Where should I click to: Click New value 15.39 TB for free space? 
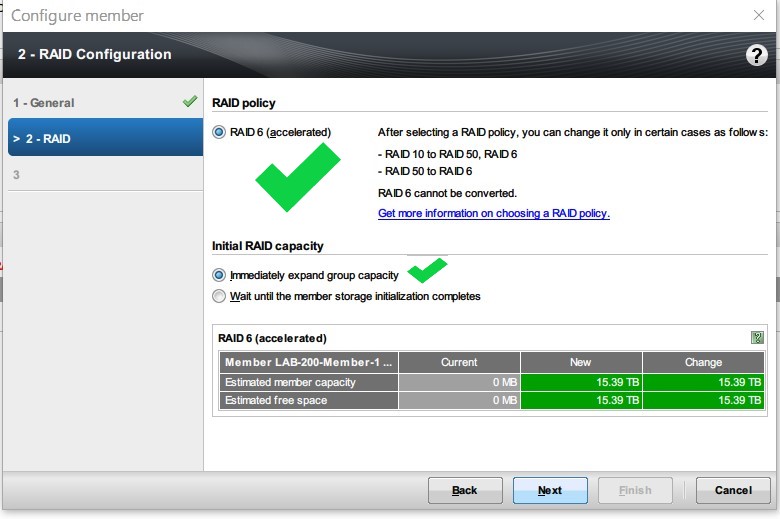click(x=581, y=400)
